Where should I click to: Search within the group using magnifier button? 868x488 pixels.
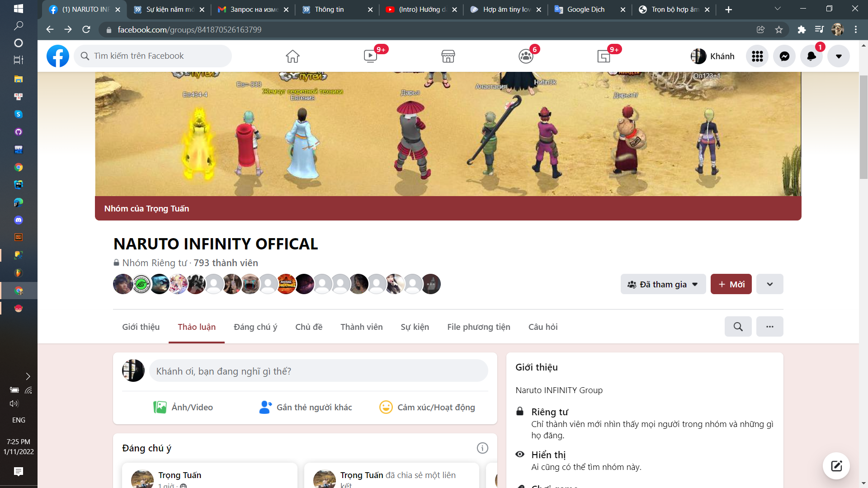(x=738, y=327)
